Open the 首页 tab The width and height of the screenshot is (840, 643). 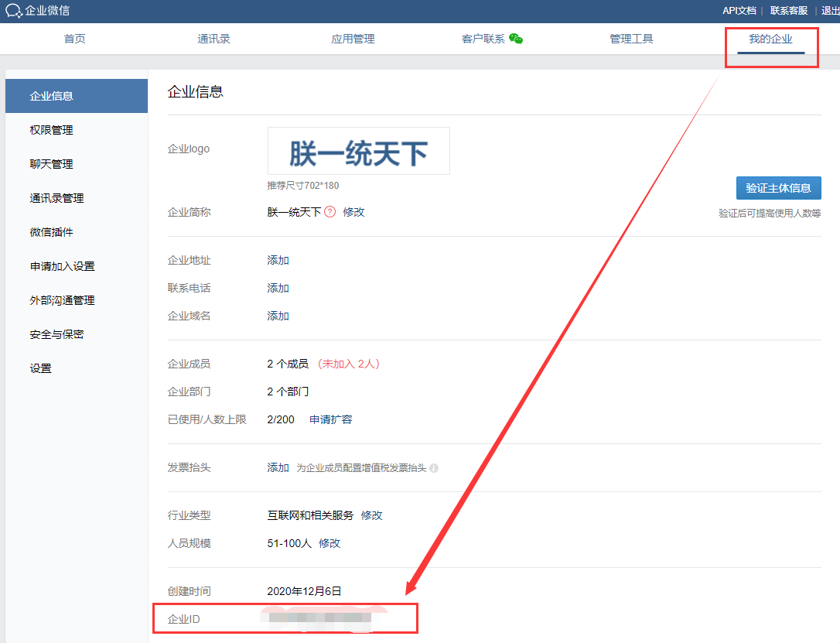click(74, 39)
